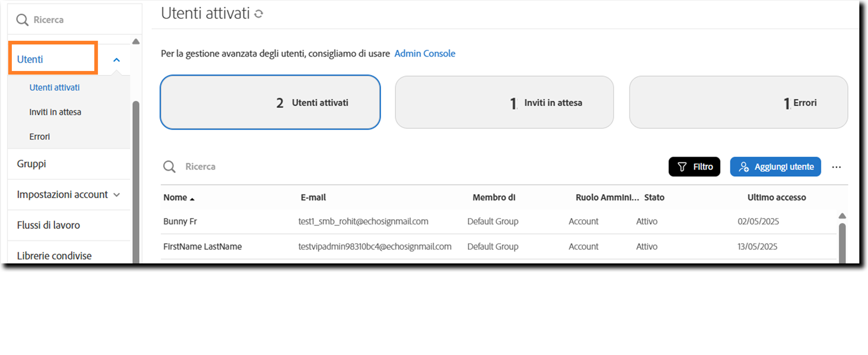Switch to the Inviti in attesa card
This screenshot has width=868, height=355.
(504, 103)
